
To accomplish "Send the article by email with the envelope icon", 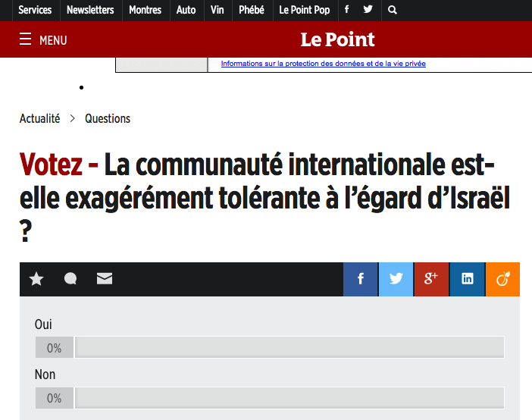I will click(x=105, y=279).
